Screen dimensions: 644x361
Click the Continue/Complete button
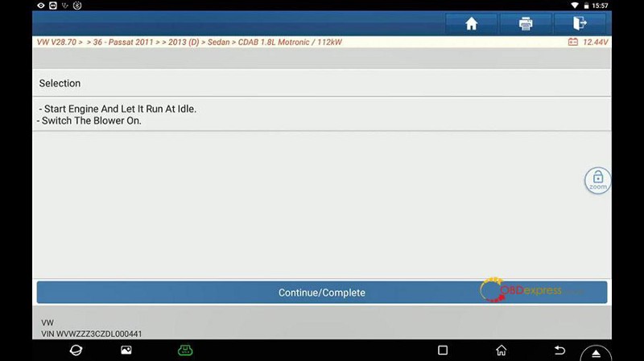[x=321, y=293]
